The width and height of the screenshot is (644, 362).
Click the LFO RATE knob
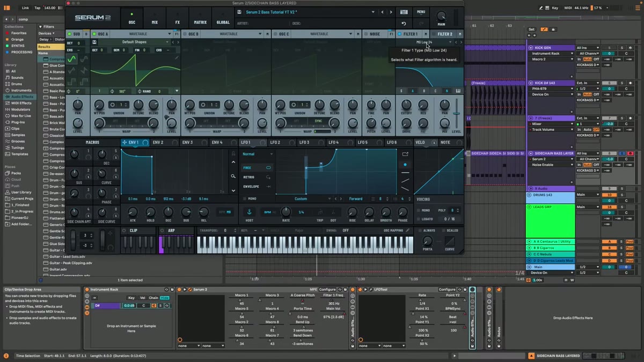tap(286, 212)
